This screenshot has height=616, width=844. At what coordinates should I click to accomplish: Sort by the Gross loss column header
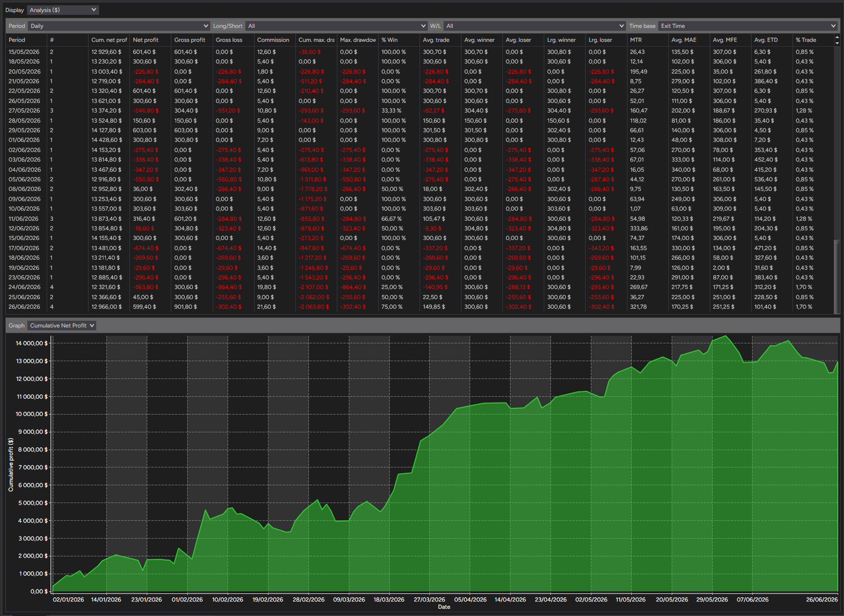tap(233, 40)
